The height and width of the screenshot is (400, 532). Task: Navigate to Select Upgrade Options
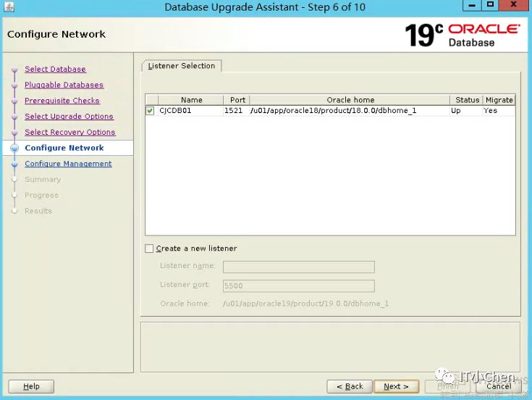[x=69, y=116]
